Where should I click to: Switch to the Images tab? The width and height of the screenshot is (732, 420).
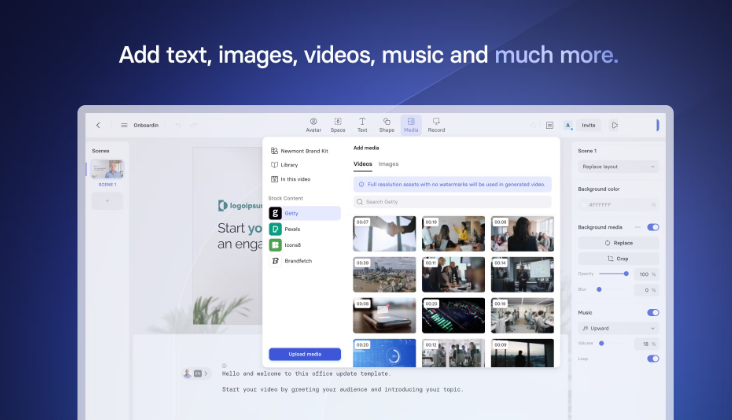tap(388, 164)
